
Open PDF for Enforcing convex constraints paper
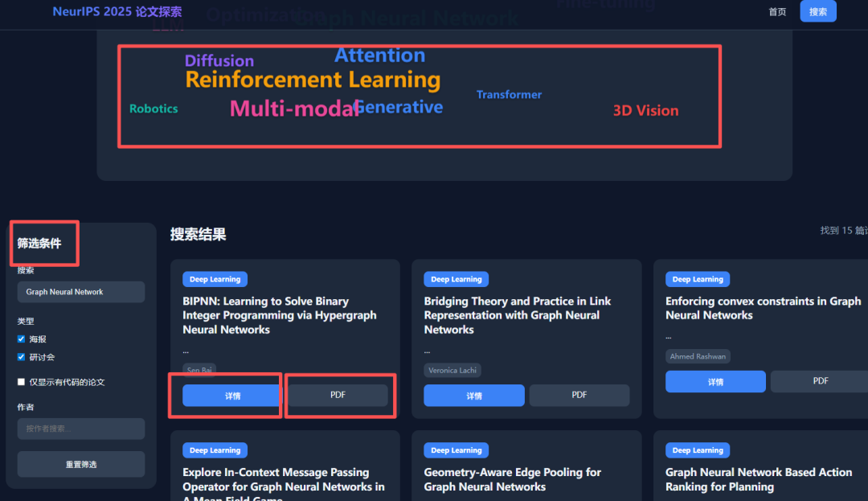click(820, 381)
